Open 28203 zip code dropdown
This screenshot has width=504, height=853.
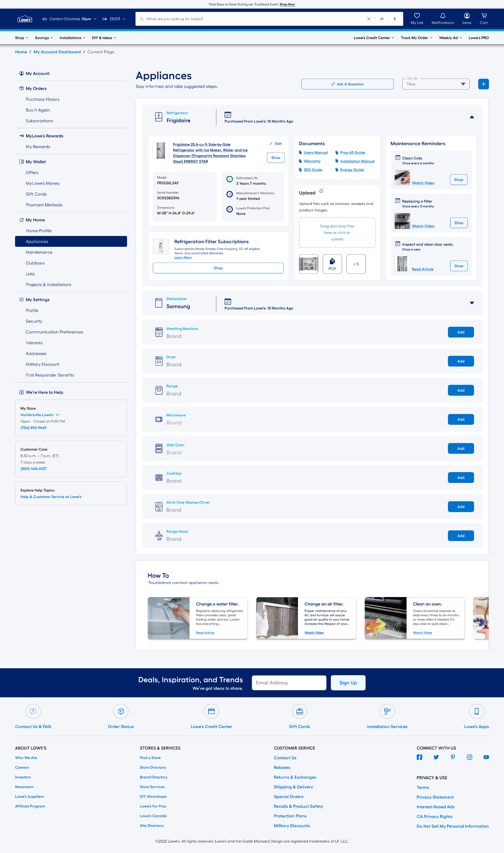(114, 19)
